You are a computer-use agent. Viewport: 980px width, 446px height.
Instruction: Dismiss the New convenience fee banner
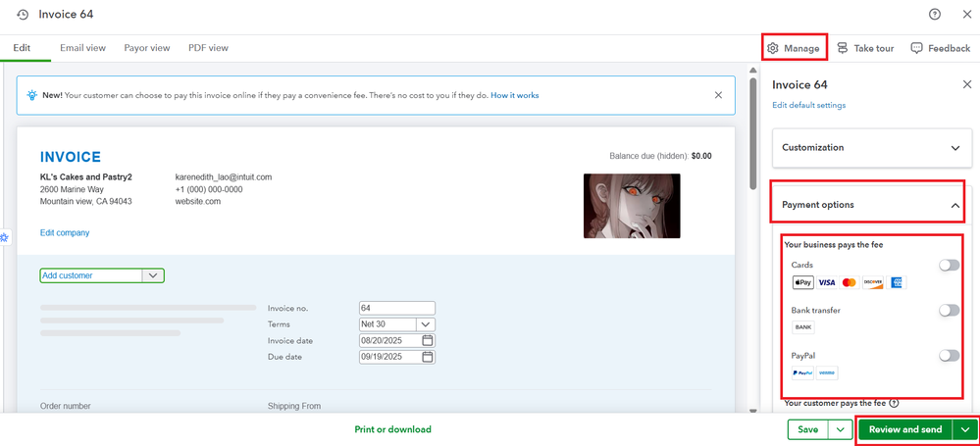[x=718, y=95]
